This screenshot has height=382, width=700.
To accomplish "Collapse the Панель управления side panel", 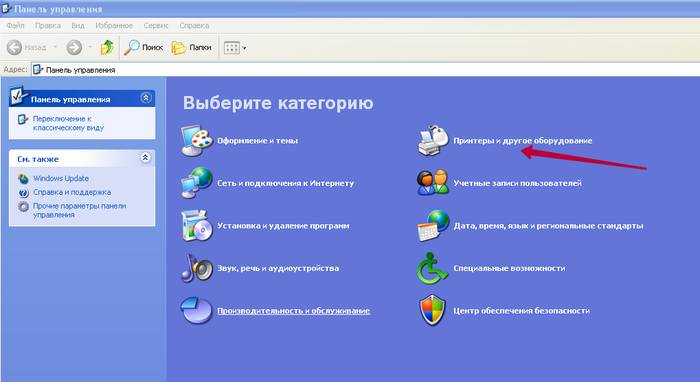I will click(x=146, y=98).
